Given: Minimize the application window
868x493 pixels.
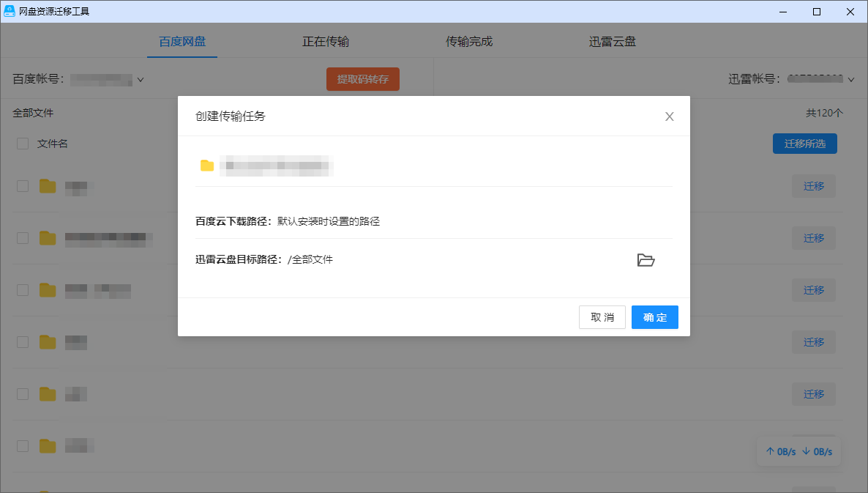Looking at the screenshot, I should pyautogui.click(x=783, y=12).
